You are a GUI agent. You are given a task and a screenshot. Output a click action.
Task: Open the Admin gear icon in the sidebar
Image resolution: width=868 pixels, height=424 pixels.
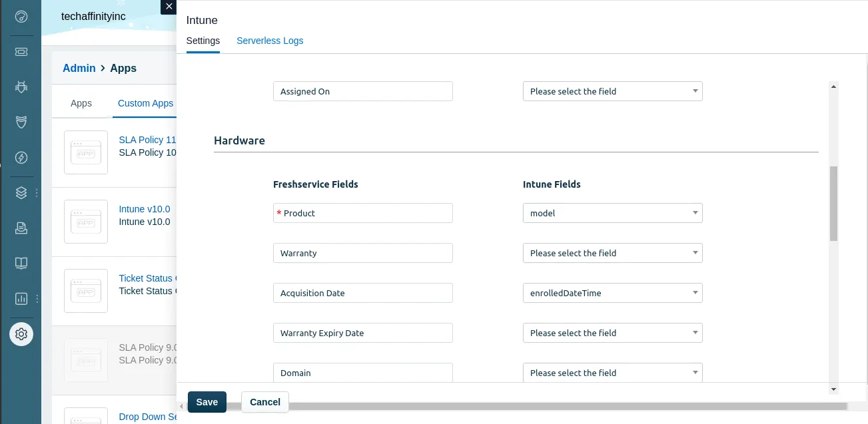pos(21,333)
